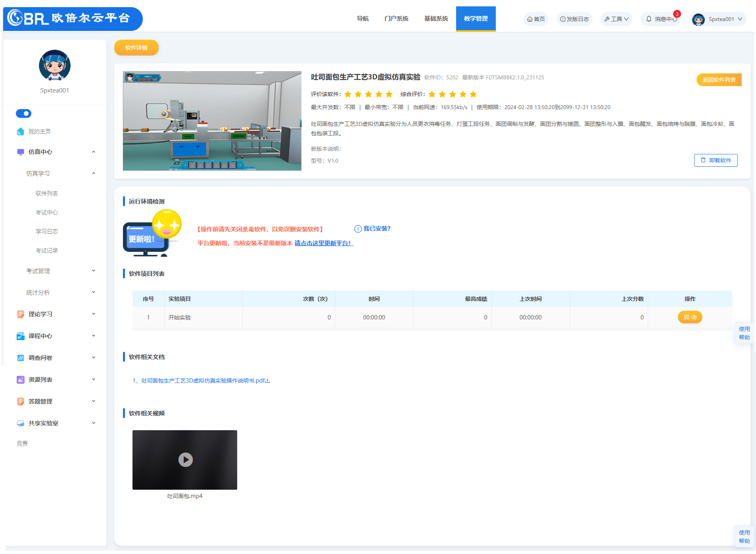Open 考试中心 in the sidebar
Screen dimensions: 756x554
[x=47, y=213]
